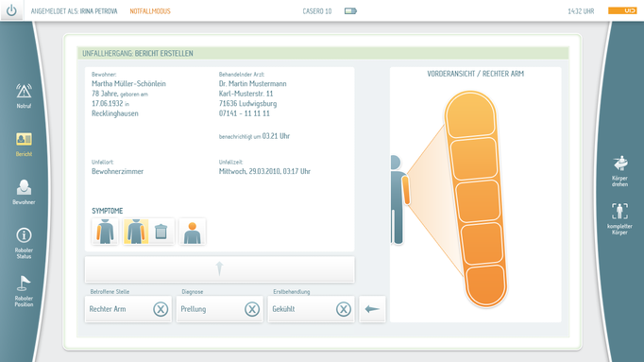
Task: Click the left arrow back button
Action: point(372,309)
